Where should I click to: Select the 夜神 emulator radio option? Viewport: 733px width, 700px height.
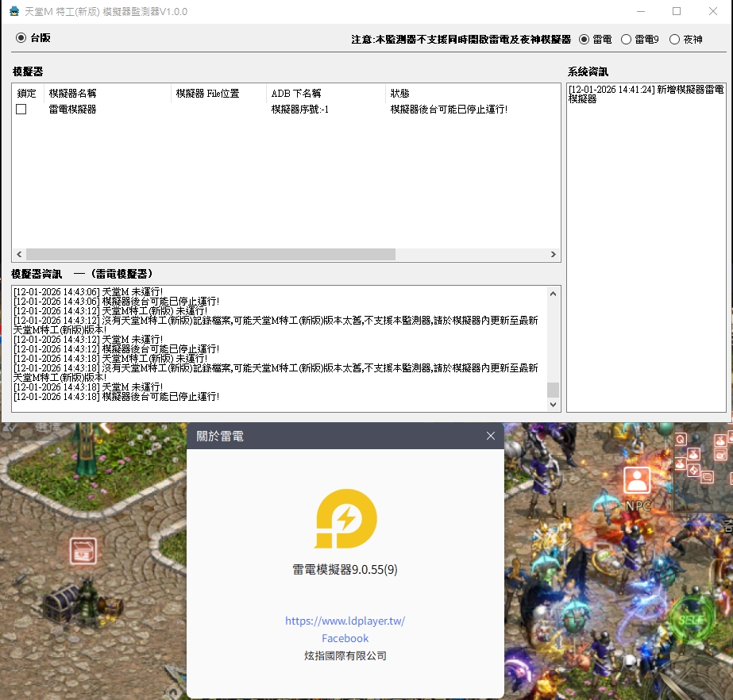(x=674, y=39)
